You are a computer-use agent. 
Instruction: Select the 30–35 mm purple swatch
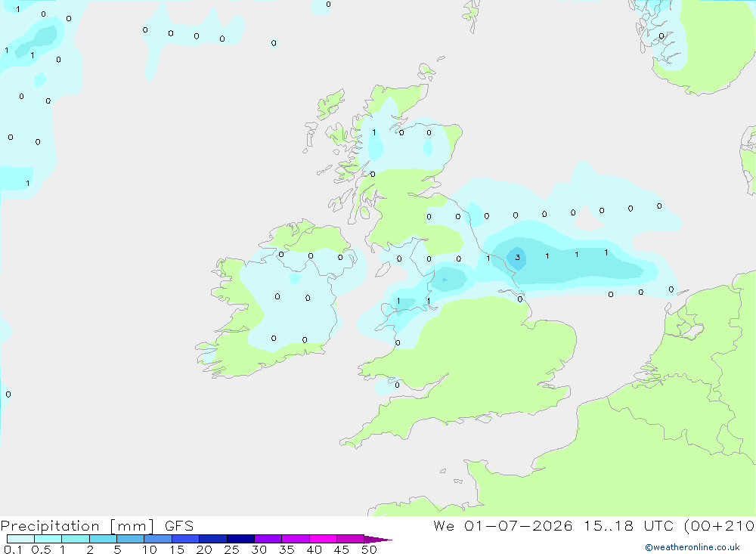click(268, 539)
